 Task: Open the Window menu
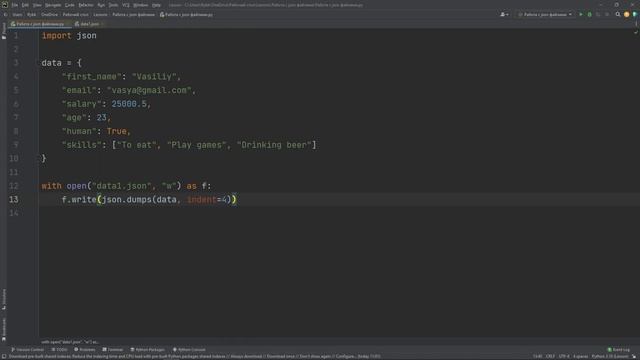(140, 5)
